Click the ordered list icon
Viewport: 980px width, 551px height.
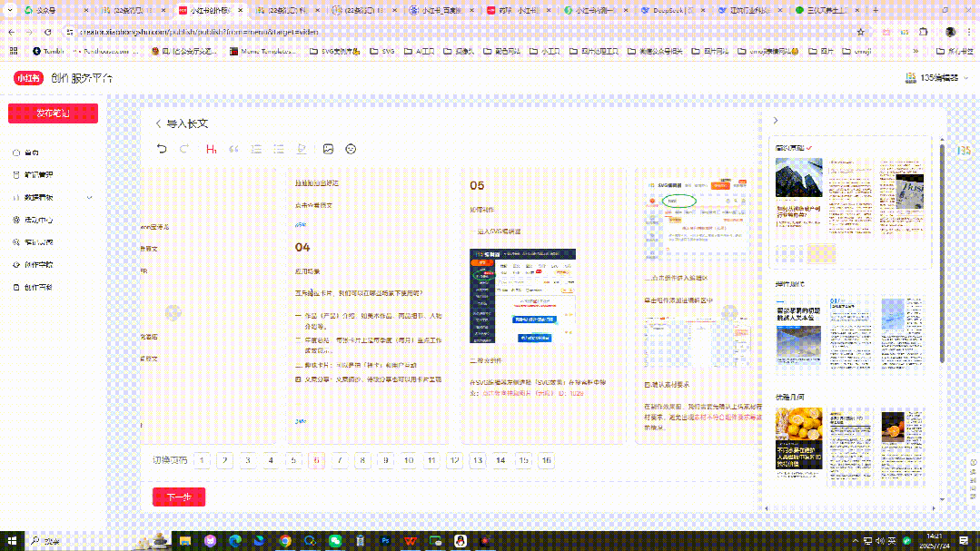(257, 148)
